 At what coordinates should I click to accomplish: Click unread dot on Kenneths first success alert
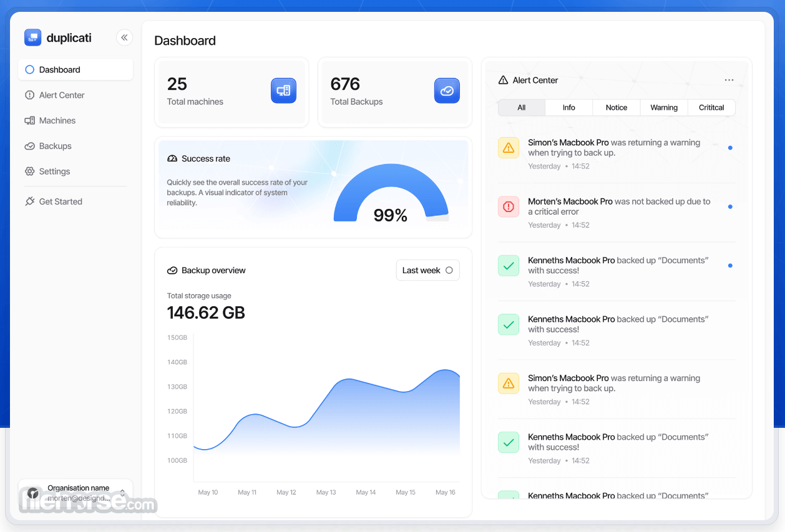[730, 266]
